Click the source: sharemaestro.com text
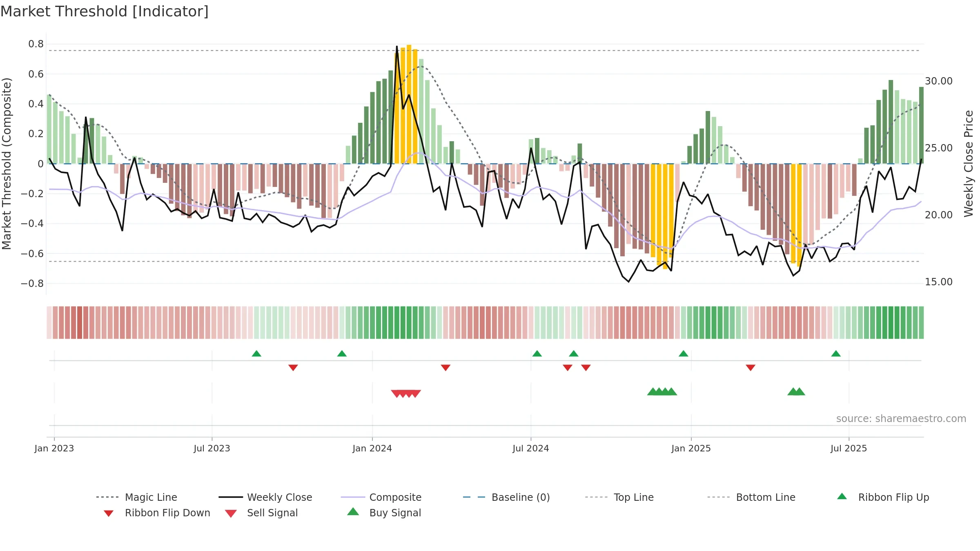This screenshot has height=551, width=980. point(901,419)
